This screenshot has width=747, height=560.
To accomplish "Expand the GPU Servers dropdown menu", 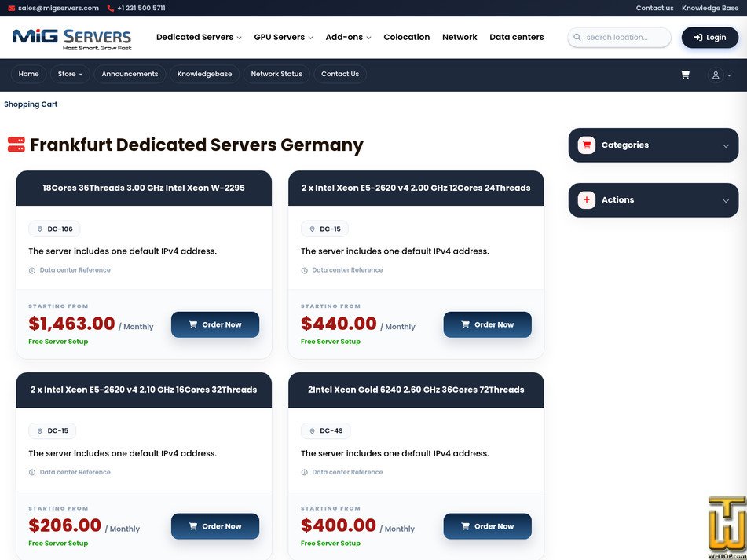I will tap(284, 37).
